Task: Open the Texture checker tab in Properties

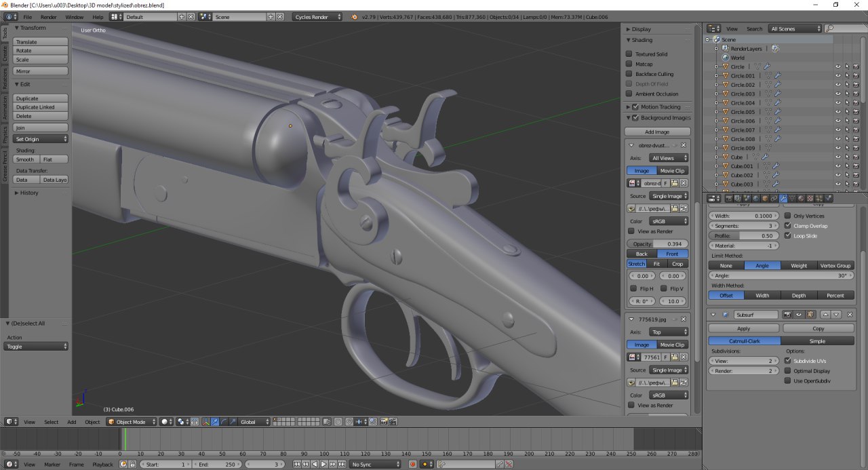Action: 810,198
